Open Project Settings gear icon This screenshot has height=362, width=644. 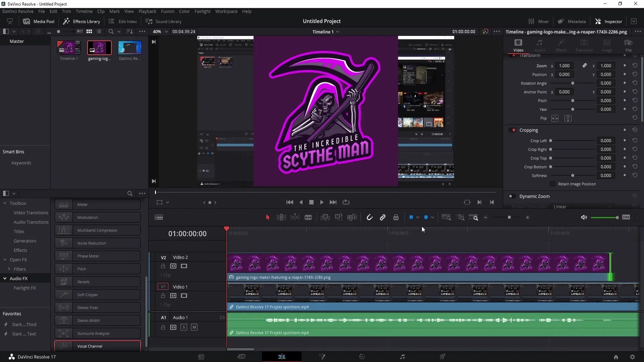point(632,357)
